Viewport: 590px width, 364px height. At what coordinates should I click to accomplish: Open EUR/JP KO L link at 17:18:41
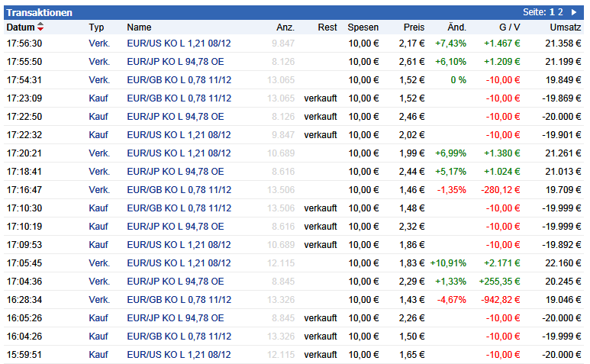(176, 172)
